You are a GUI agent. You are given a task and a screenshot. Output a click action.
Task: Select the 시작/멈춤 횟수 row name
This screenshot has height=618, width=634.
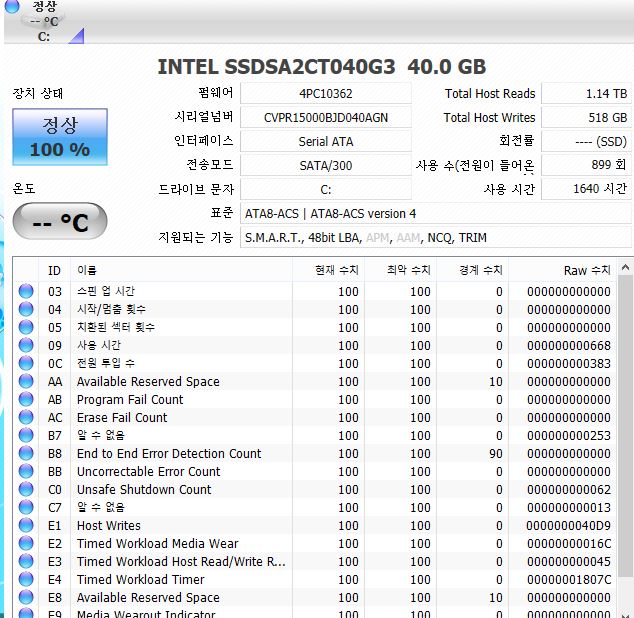(x=111, y=309)
